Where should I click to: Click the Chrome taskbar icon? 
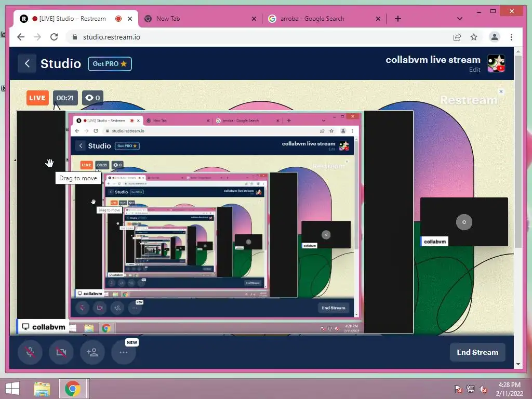coord(72,389)
